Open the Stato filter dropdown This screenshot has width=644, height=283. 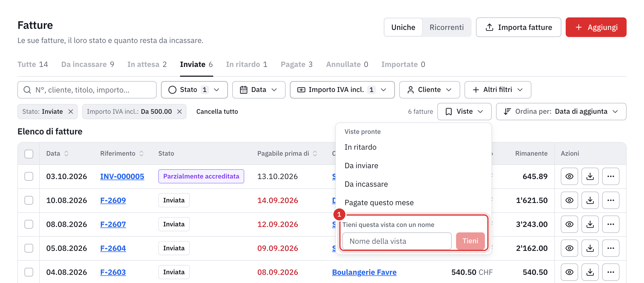coord(194,90)
